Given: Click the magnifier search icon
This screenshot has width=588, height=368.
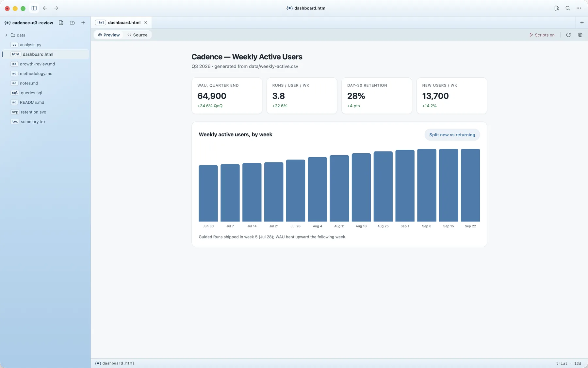Looking at the screenshot, I should [x=568, y=8].
